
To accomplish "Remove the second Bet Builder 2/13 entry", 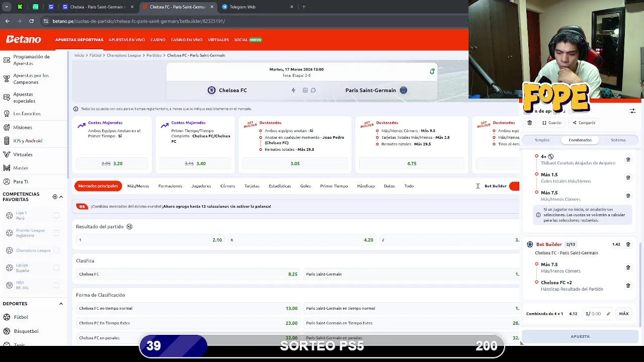I will click(628, 244).
